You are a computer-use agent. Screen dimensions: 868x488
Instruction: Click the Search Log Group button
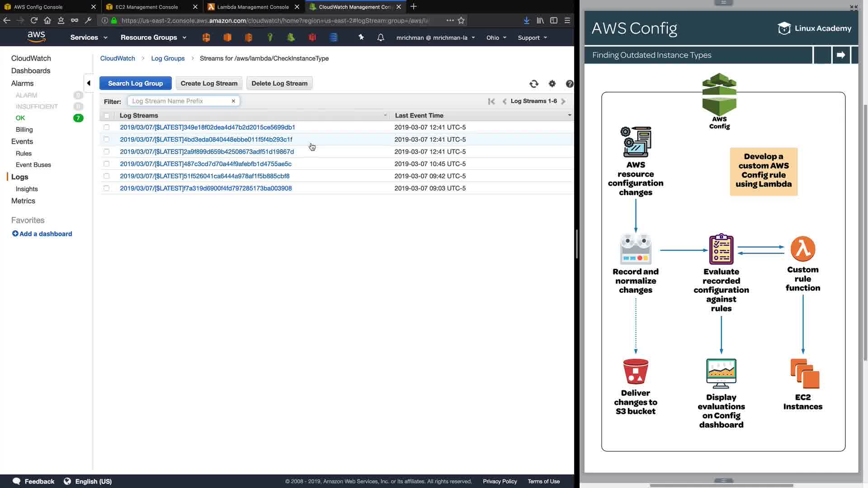(x=135, y=83)
